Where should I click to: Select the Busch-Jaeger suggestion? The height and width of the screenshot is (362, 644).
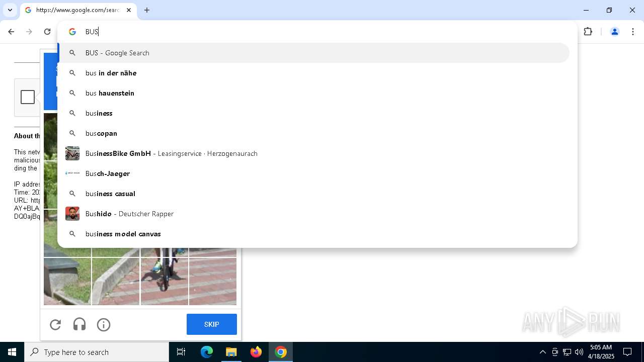(314, 173)
